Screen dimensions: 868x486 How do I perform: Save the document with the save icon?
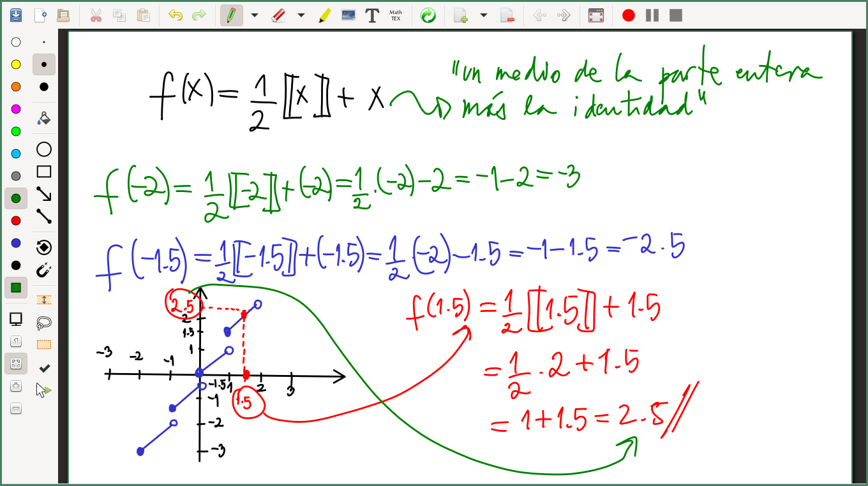(x=17, y=15)
